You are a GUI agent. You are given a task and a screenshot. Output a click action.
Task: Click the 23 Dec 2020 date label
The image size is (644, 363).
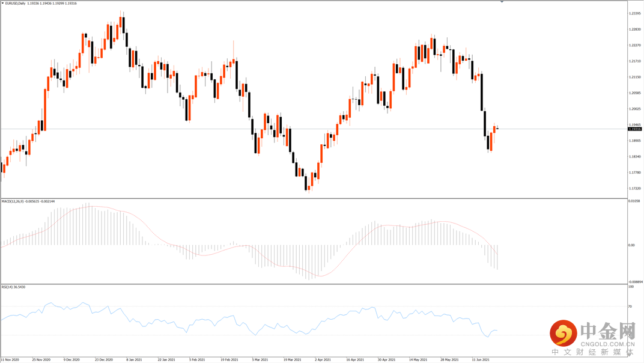(x=103, y=360)
